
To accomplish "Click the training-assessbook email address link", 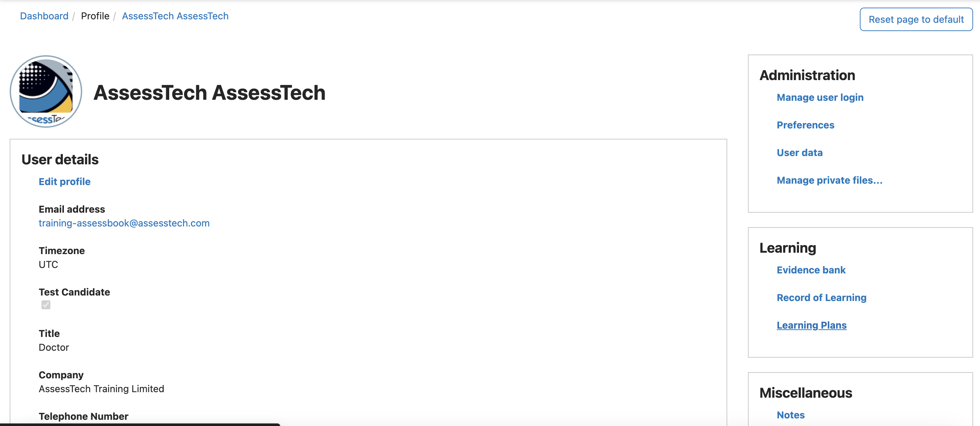I will [x=124, y=223].
